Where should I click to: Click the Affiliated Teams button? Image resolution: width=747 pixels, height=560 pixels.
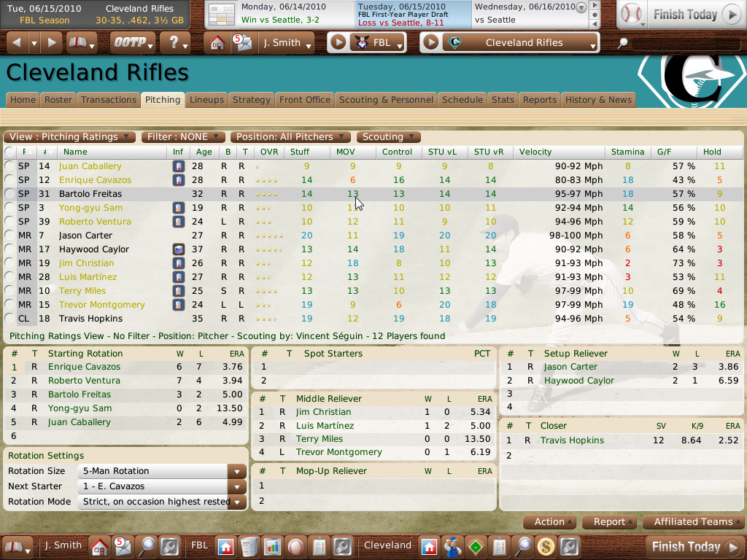[692, 521]
